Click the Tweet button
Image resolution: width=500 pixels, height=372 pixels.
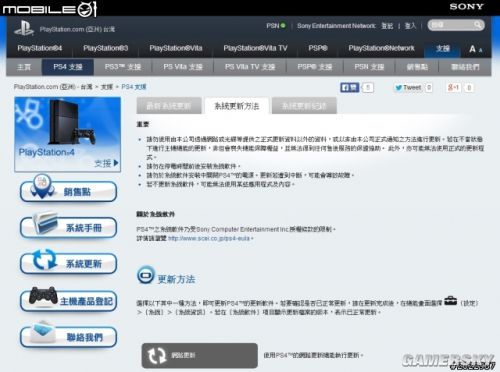[x=408, y=88]
